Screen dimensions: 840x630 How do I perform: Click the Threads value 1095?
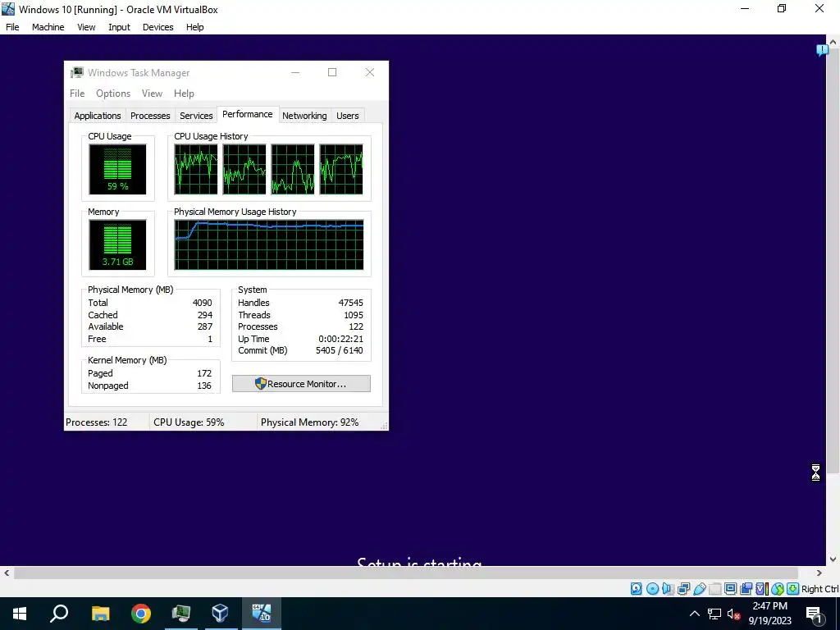pyautogui.click(x=354, y=315)
